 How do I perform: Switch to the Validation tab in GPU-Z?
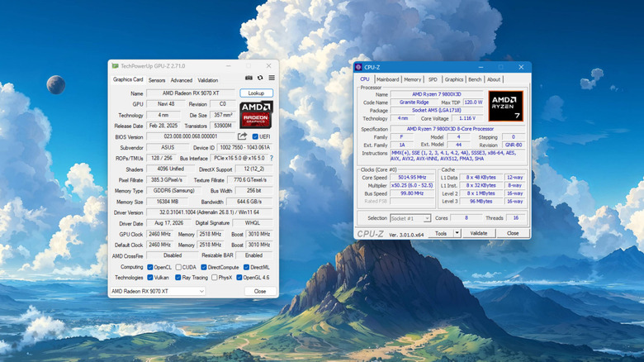[x=208, y=80]
